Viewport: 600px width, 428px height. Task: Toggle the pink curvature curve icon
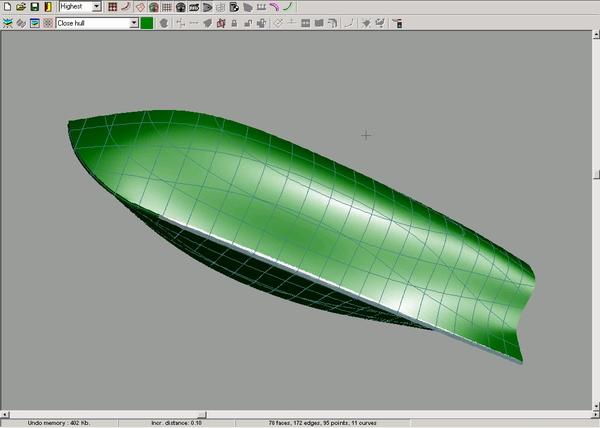(274, 7)
